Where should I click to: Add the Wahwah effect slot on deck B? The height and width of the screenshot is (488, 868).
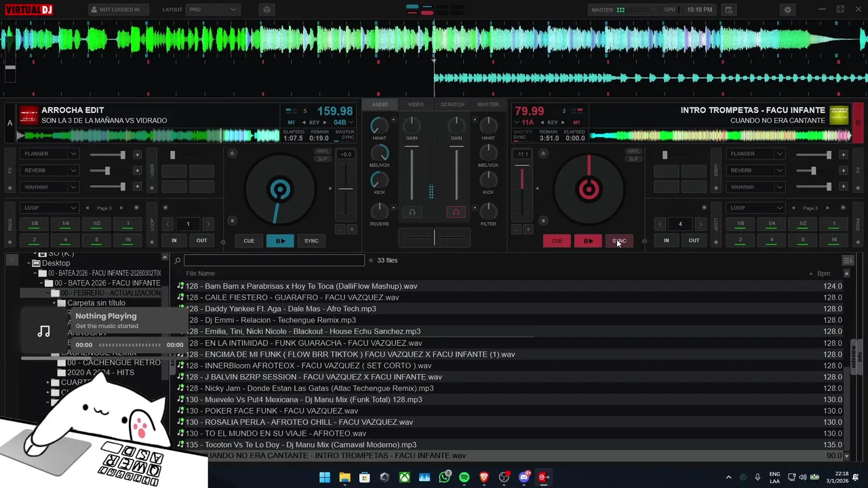(x=843, y=187)
